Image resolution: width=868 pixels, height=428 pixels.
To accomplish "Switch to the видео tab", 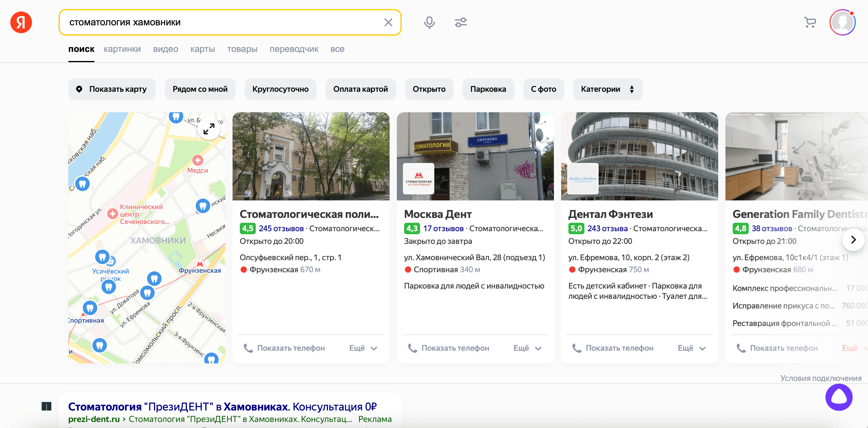I will 166,49.
